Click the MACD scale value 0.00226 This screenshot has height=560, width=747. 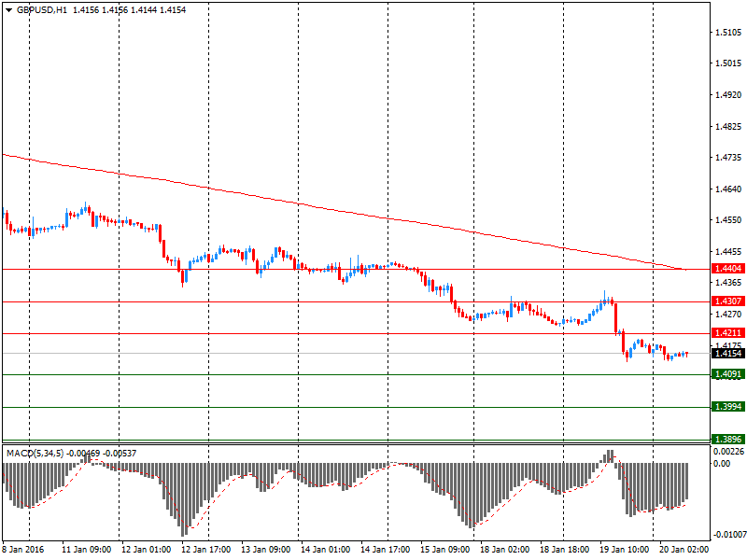pyautogui.click(x=728, y=452)
